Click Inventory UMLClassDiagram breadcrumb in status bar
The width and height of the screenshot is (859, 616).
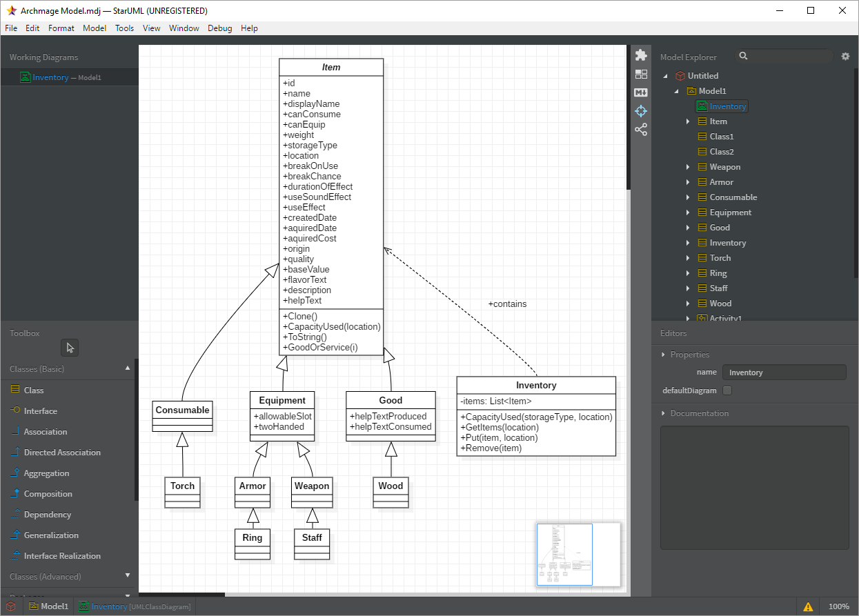click(x=135, y=606)
